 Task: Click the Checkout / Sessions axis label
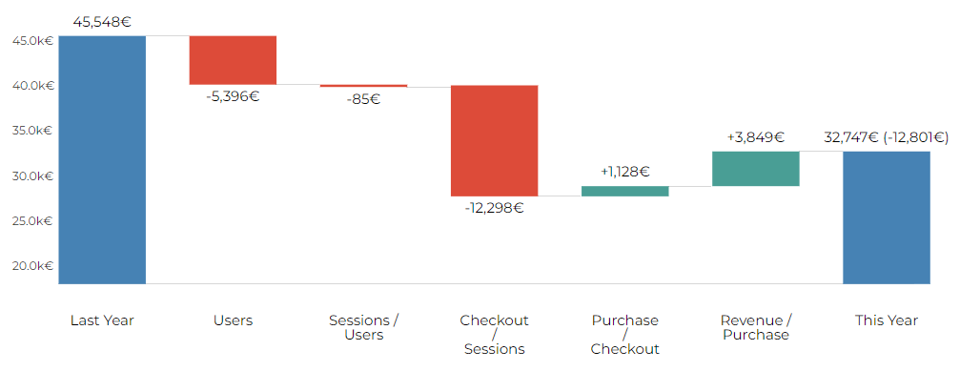(495, 335)
